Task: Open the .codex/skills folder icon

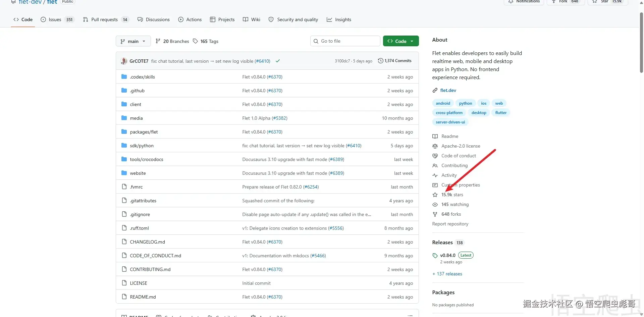Action: tap(124, 76)
